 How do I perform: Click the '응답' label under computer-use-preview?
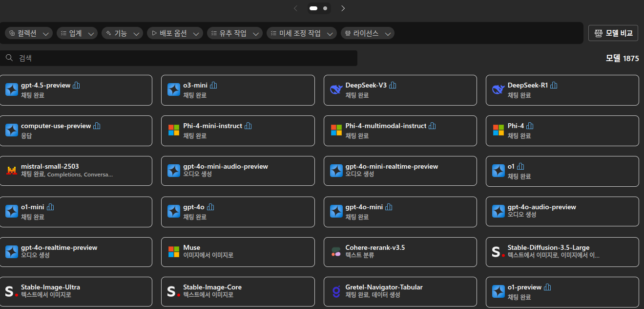26,135
